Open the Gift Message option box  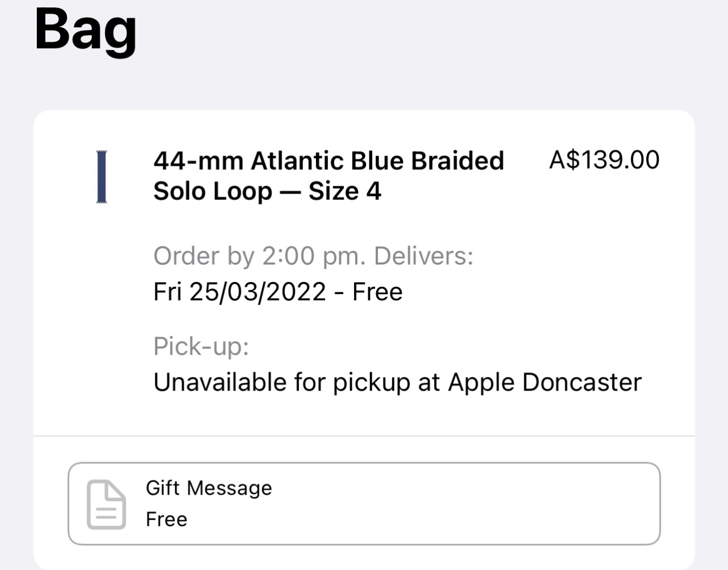pos(364,504)
